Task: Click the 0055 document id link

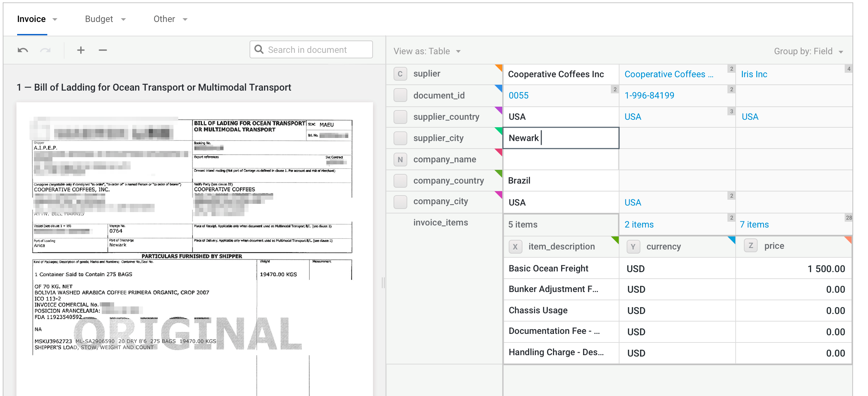Action: click(518, 95)
